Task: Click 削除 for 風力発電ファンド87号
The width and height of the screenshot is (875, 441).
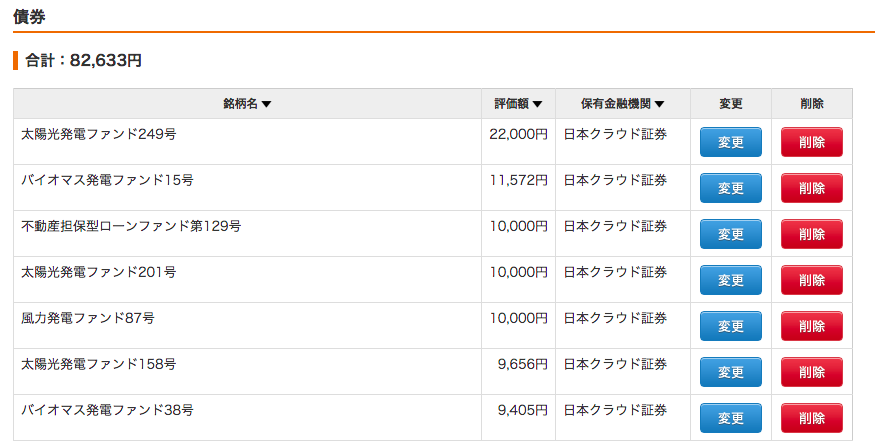Action: [811, 326]
